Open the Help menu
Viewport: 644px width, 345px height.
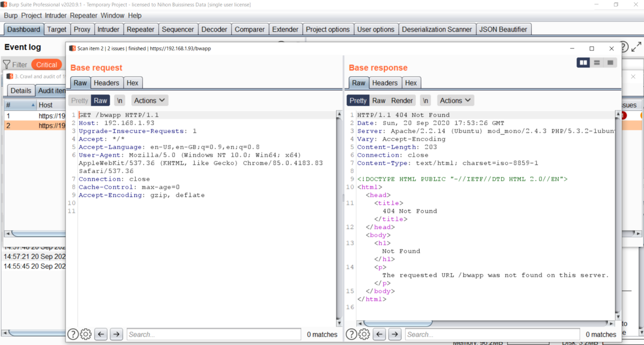pyautogui.click(x=135, y=16)
